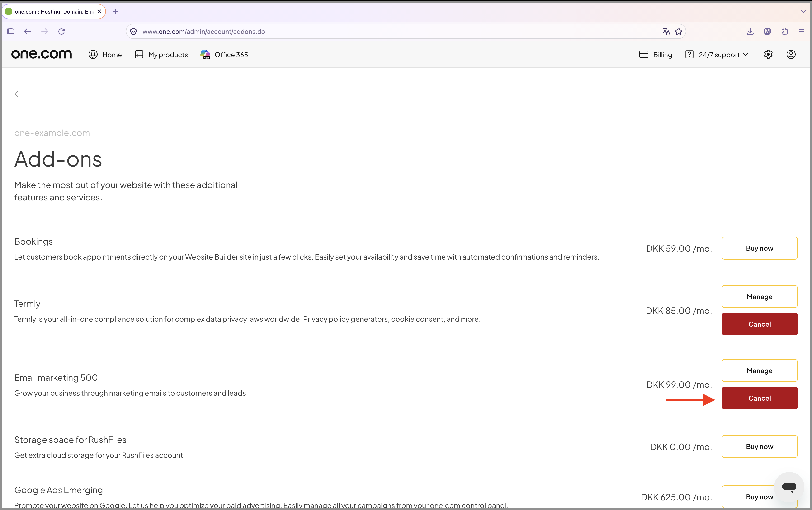Open the browser downloads icon
Image resolution: width=812 pixels, height=510 pixels.
click(750, 31)
